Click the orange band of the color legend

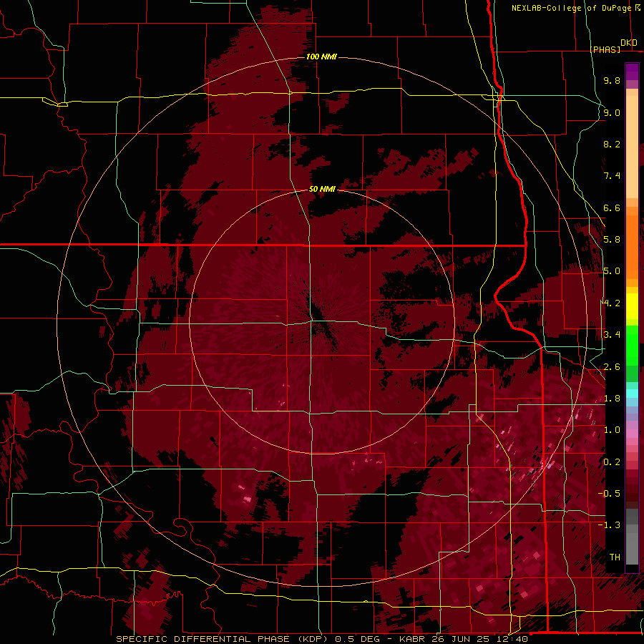pyautogui.click(x=632, y=243)
